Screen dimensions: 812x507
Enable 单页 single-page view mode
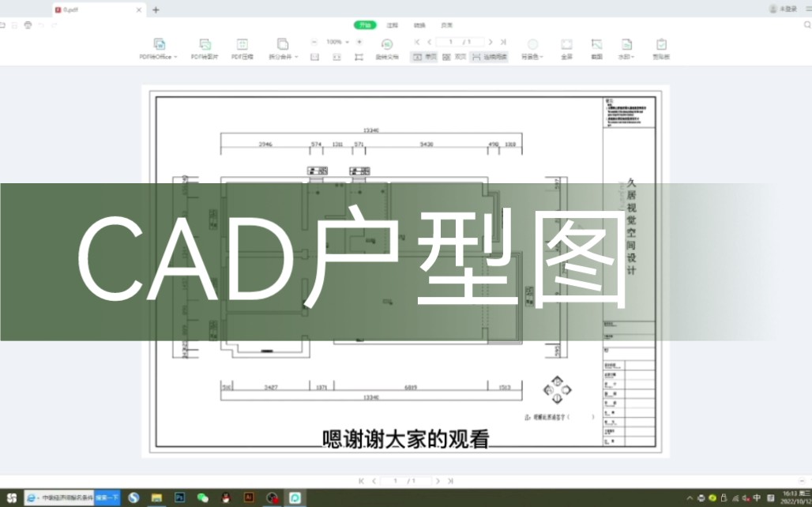[426, 57]
